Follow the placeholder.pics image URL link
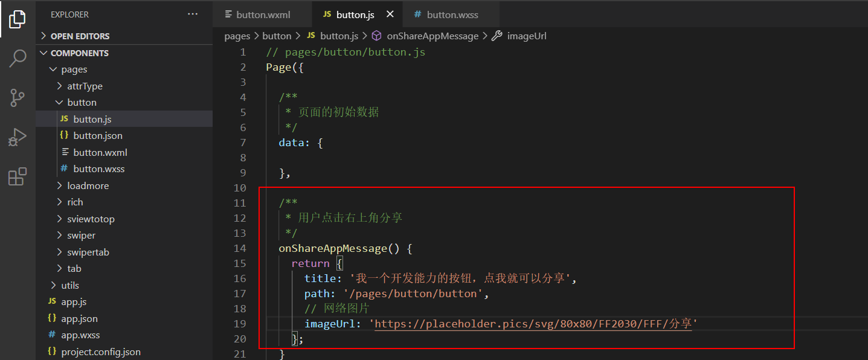 533,324
